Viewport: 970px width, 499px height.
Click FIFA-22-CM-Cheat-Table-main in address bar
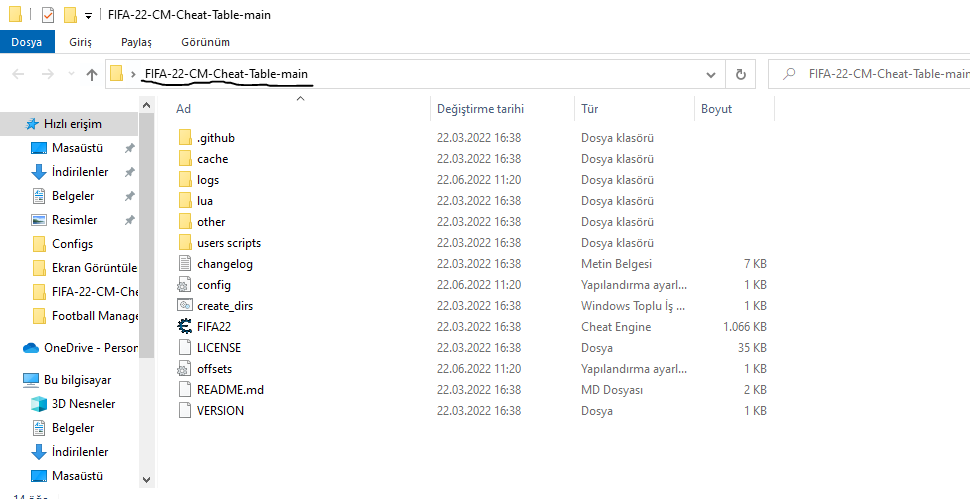pyautogui.click(x=226, y=74)
